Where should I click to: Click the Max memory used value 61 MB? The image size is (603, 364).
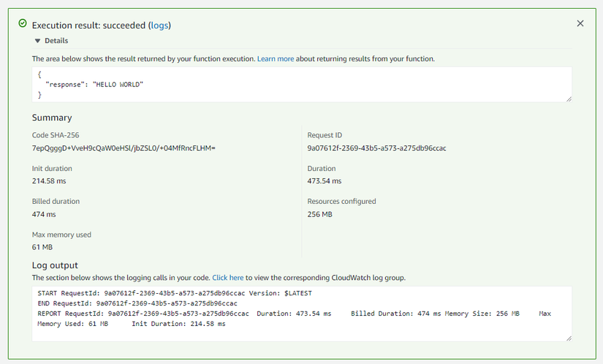[x=42, y=247]
